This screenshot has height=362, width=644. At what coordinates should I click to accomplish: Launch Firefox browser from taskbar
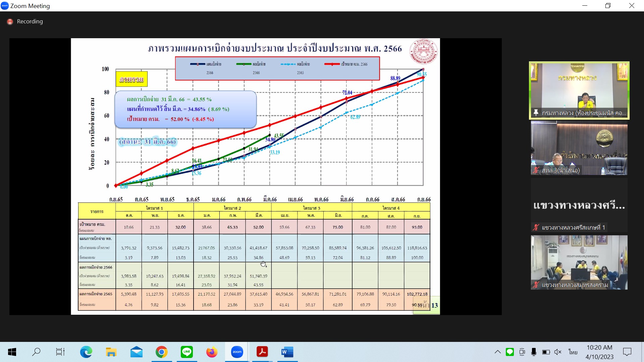click(212, 352)
